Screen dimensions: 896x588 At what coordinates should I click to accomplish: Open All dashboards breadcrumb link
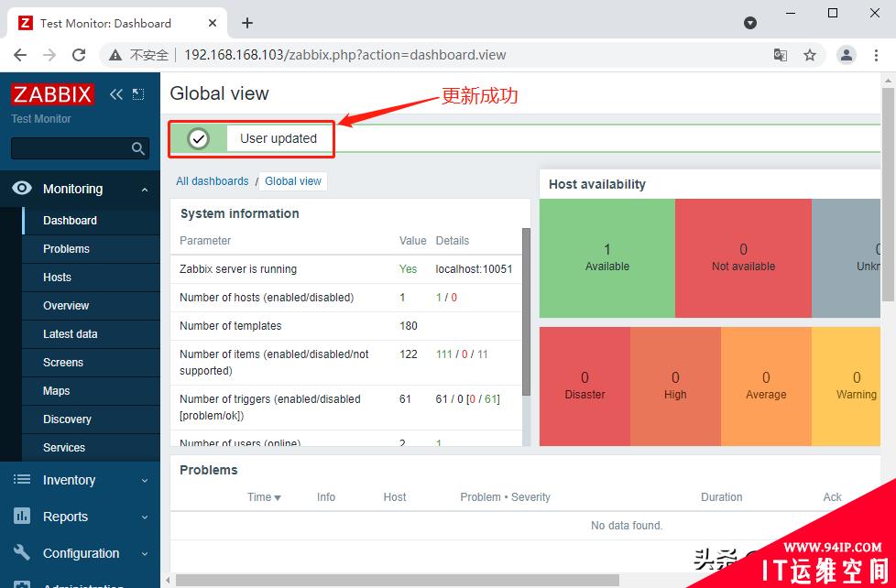(x=212, y=181)
